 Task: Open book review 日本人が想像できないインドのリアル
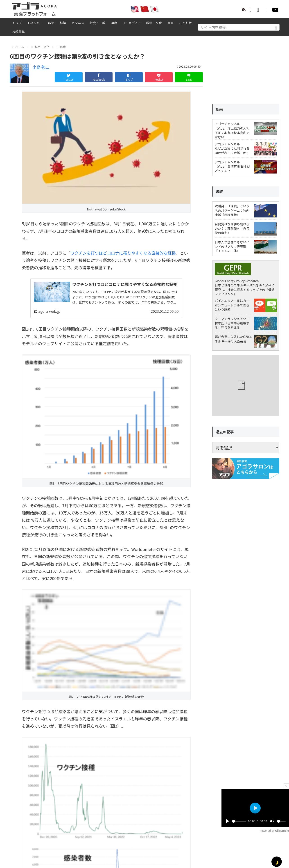pyautogui.click(x=246, y=247)
